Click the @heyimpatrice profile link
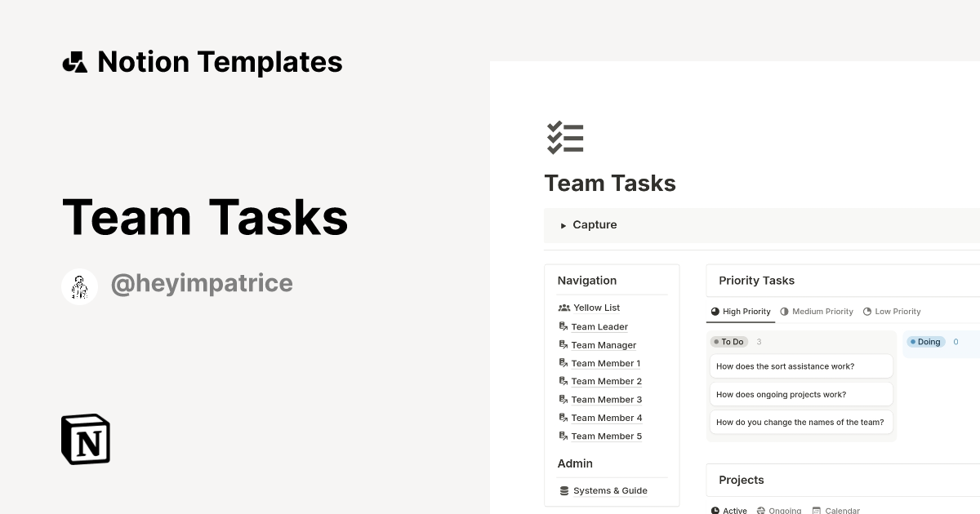Image resolution: width=980 pixels, height=514 pixels. click(x=202, y=283)
